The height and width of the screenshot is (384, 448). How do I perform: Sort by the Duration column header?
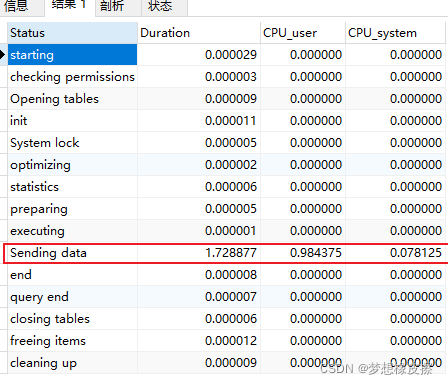click(199, 33)
